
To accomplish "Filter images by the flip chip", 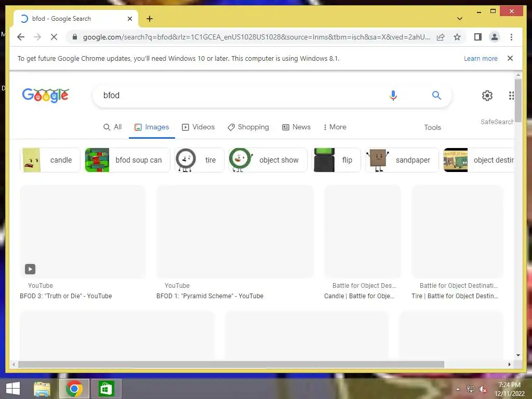I will pos(336,160).
